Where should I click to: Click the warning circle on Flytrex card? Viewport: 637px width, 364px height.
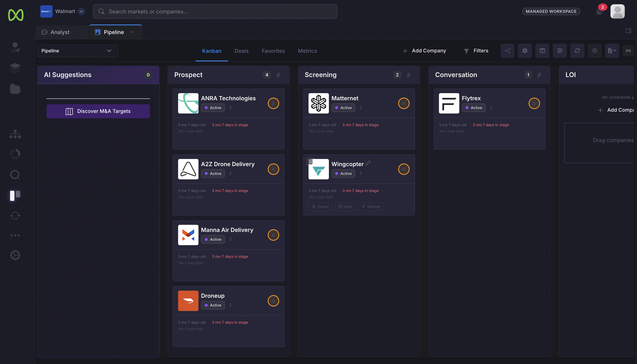(534, 103)
